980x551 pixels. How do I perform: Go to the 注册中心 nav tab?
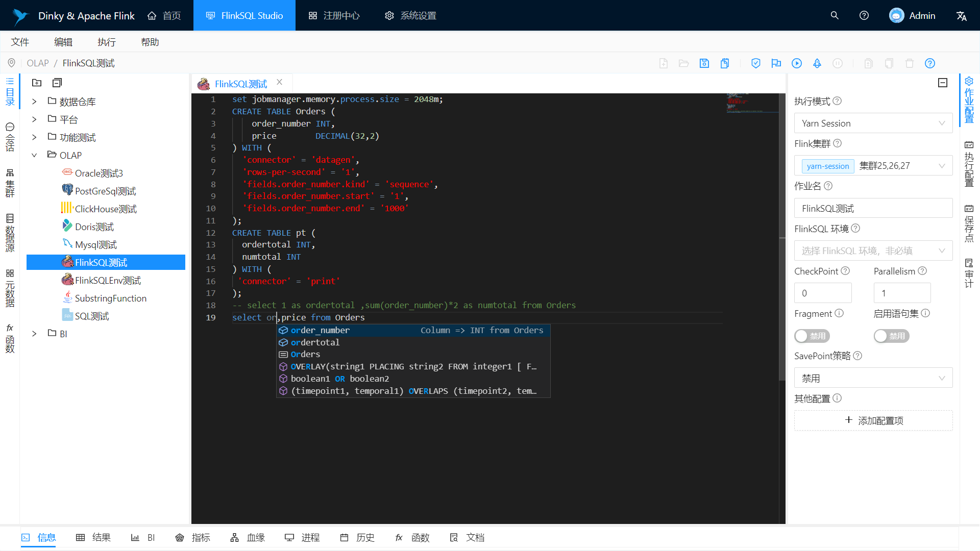tap(334, 15)
